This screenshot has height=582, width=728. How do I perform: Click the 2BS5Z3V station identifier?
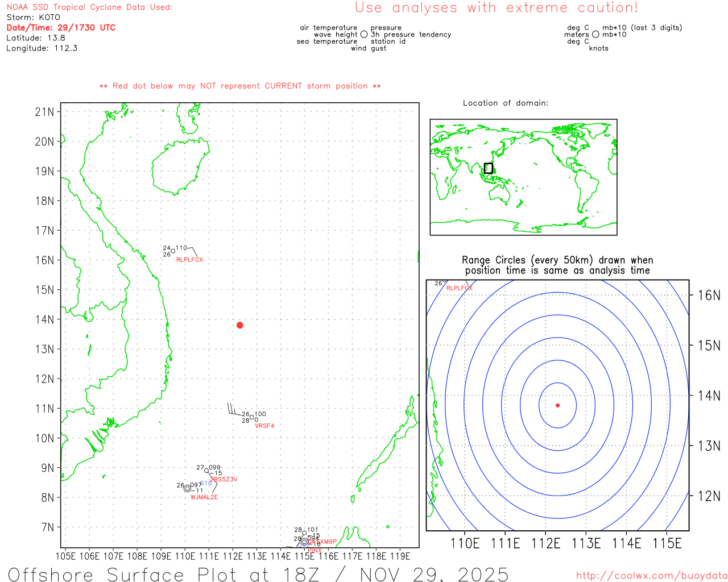[x=224, y=479]
